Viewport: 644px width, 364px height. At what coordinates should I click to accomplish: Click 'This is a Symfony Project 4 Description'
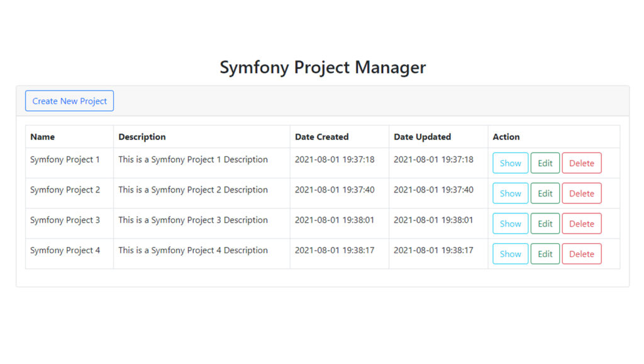(x=193, y=251)
